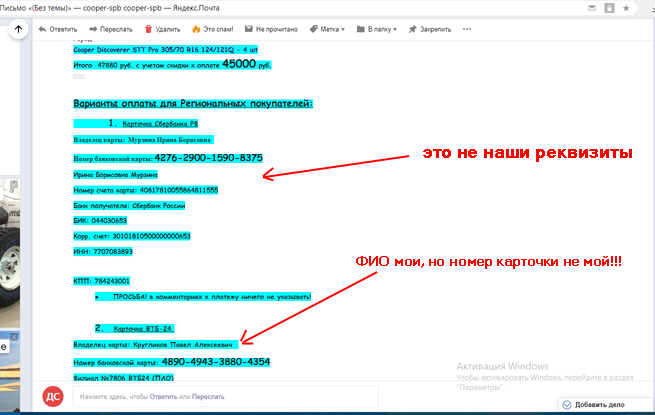Click the Карточка ВТБ-24 heading
The height and width of the screenshot is (415, 655).
point(143,329)
